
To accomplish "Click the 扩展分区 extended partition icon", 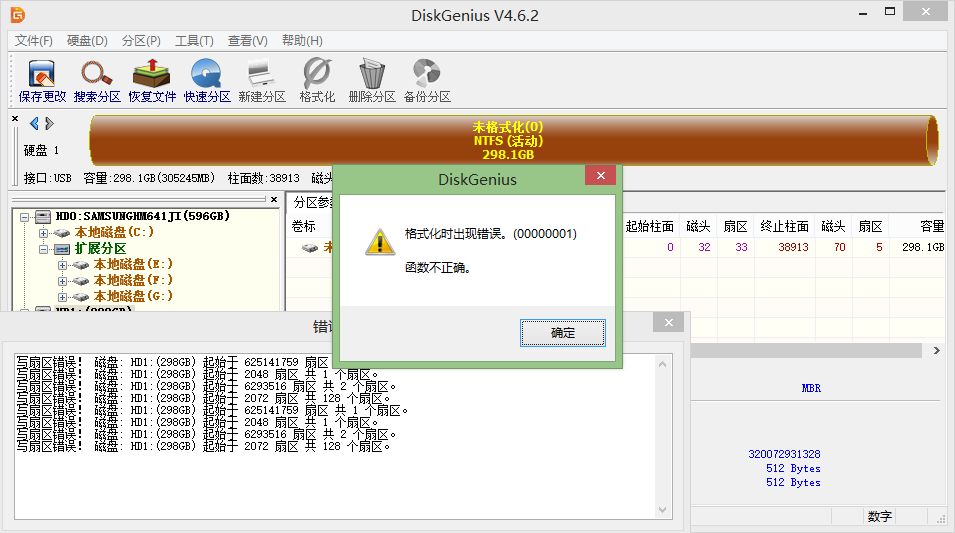I will click(x=62, y=249).
